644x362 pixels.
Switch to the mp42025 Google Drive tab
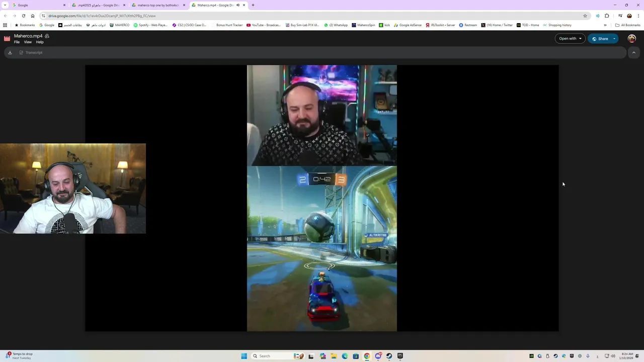pyautogui.click(x=98, y=5)
